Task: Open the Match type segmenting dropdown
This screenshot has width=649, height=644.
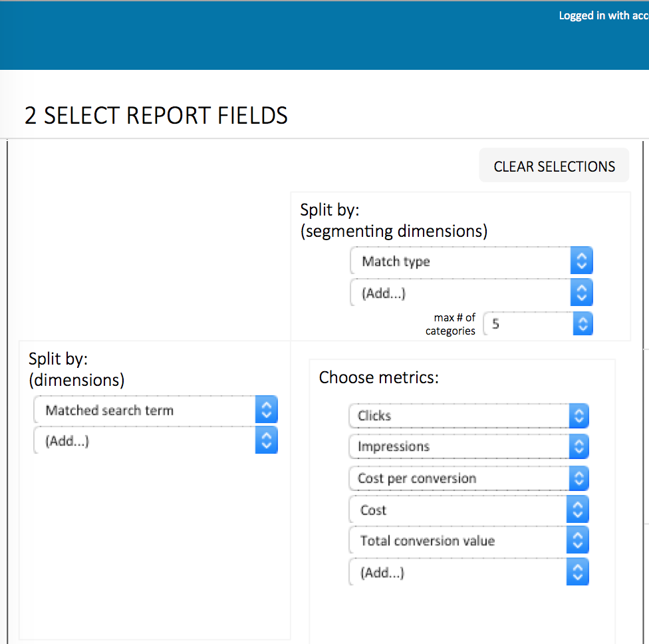Action: (471, 261)
